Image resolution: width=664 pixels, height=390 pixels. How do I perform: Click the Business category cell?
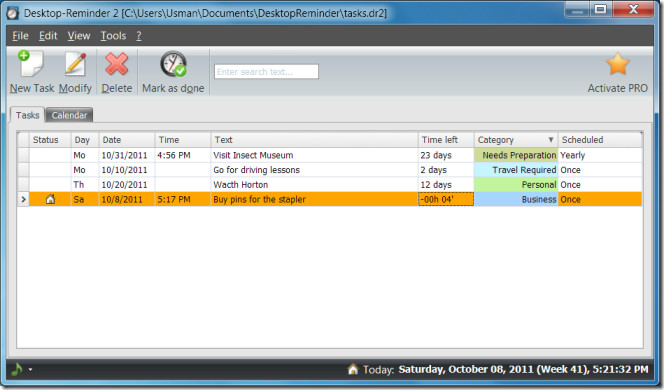pos(516,199)
